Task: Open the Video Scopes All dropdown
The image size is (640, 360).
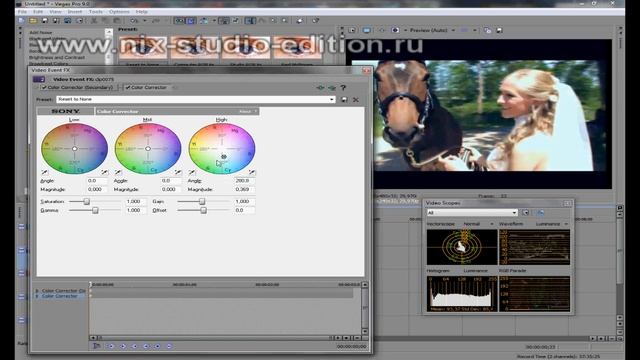Action: coord(514,213)
